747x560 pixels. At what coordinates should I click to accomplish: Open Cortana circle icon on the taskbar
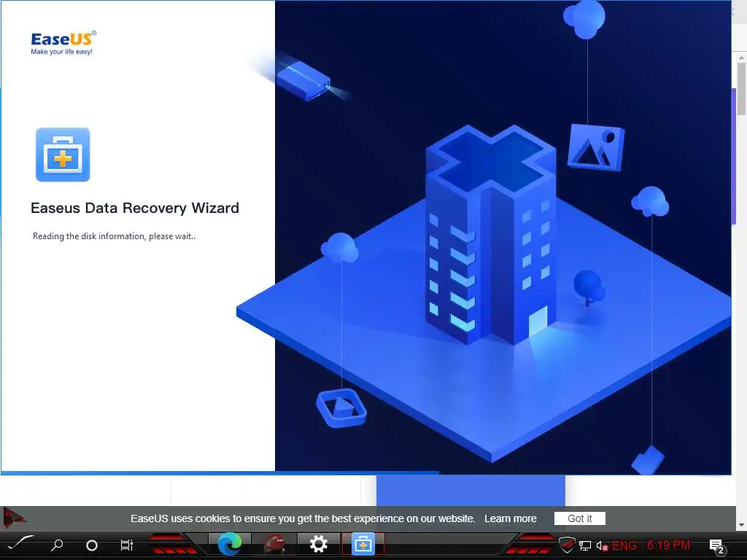tap(92, 545)
